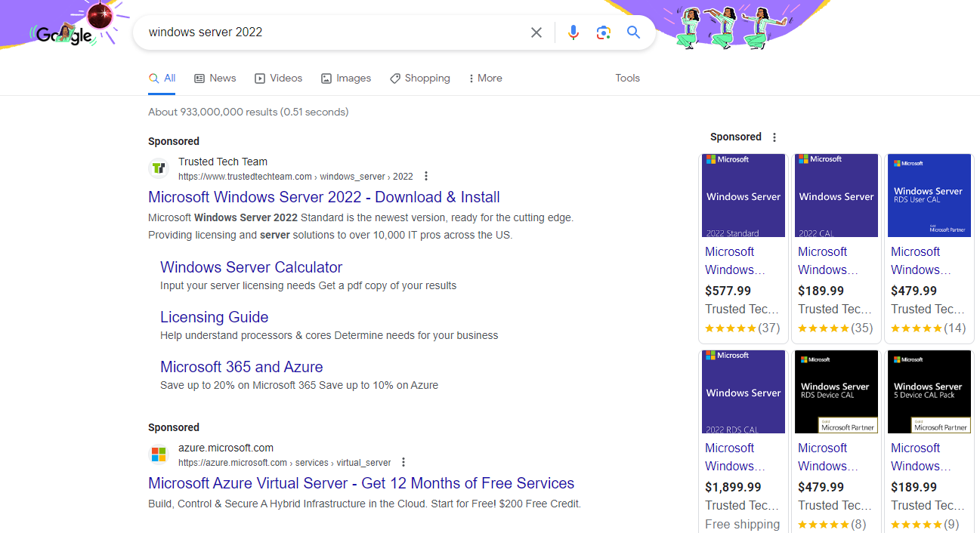The image size is (980, 533).
Task: Start voice search with microphone icon
Action: tap(573, 32)
